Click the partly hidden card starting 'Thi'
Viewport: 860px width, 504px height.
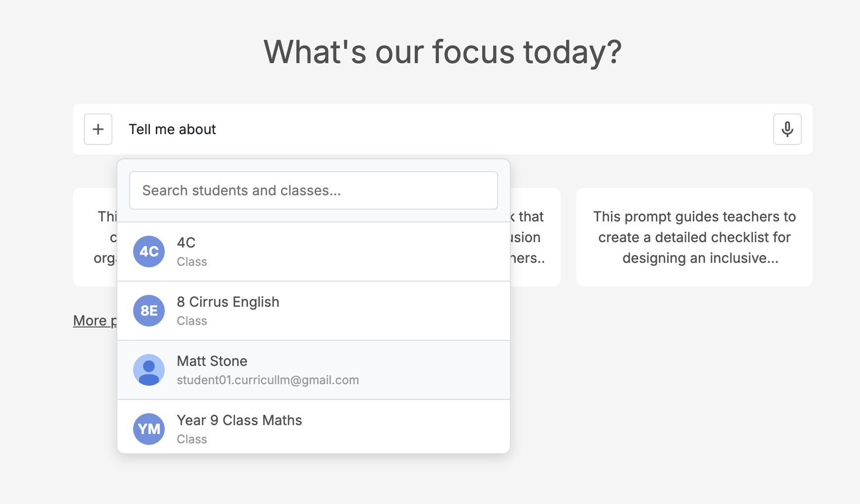point(95,237)
